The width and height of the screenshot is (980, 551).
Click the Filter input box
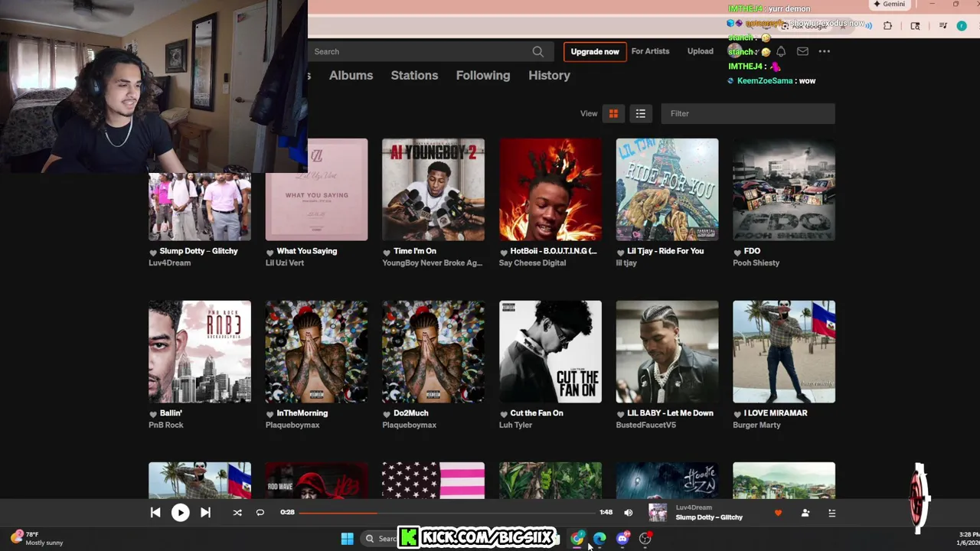click(x=748, y=113)
